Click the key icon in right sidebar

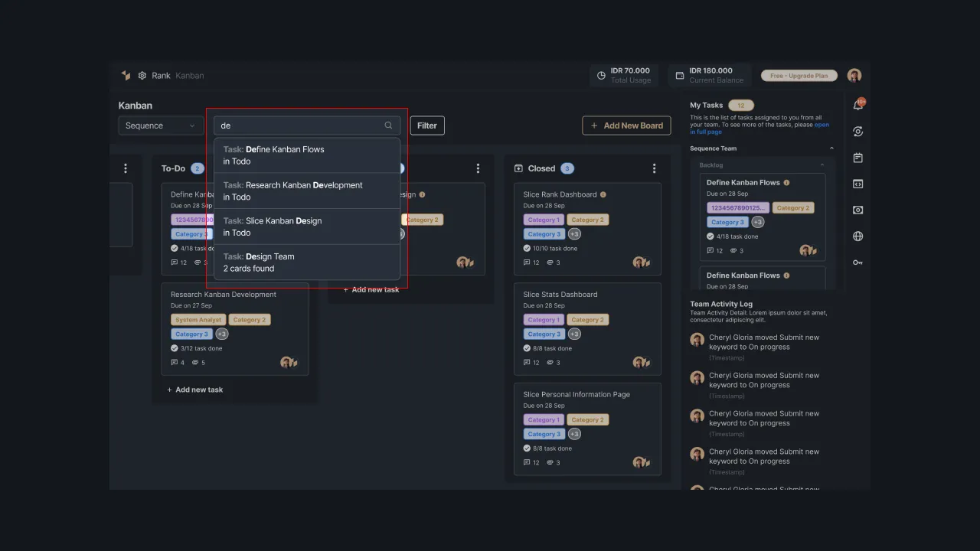coord(857,262)
